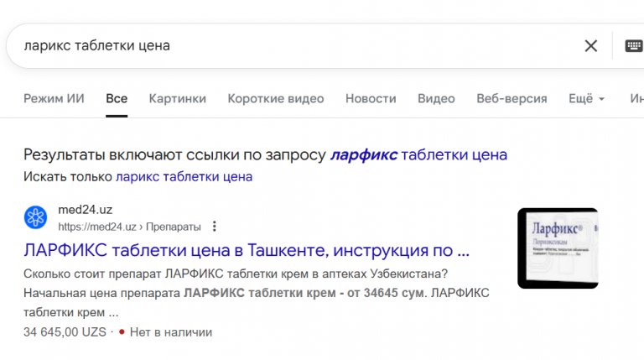Switch to Новости tab
The width and height of the screenshot is (644, 360).
[x=371, y=99]
